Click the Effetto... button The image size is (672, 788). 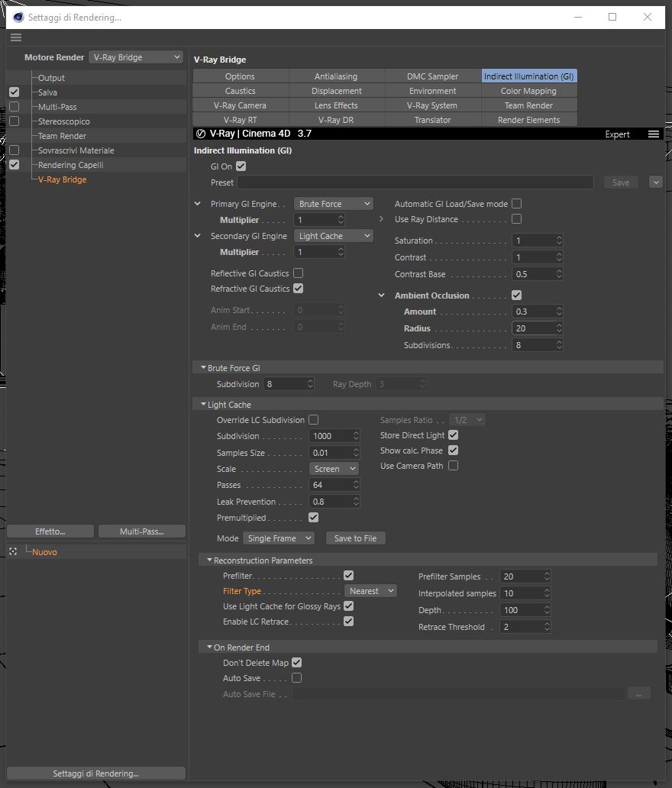pyautogui.click(x=50, y=531)
